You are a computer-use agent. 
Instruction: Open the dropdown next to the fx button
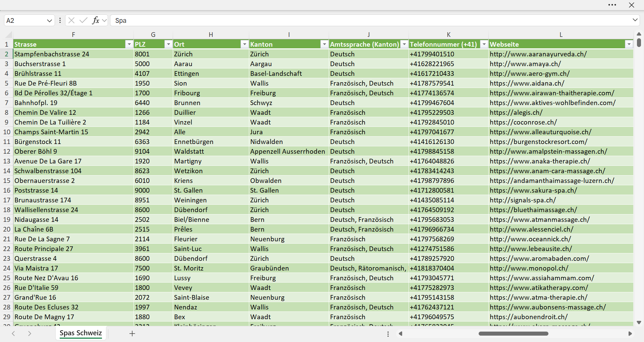point(104,20)
